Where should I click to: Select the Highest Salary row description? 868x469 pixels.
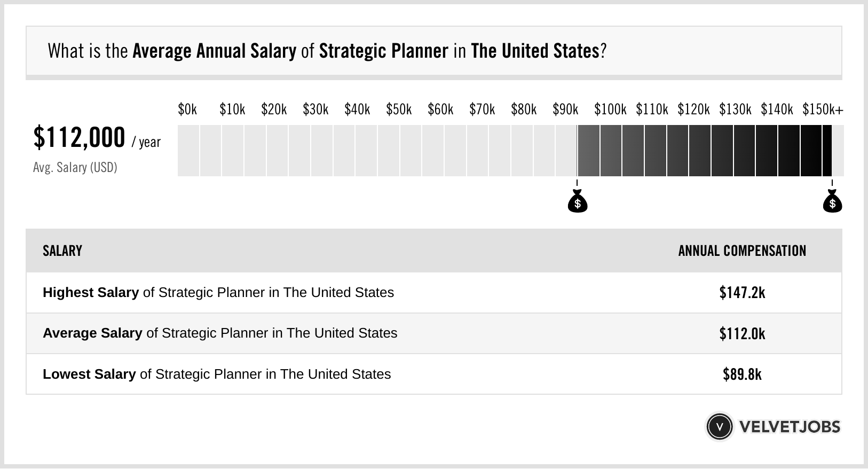point(218,293)
